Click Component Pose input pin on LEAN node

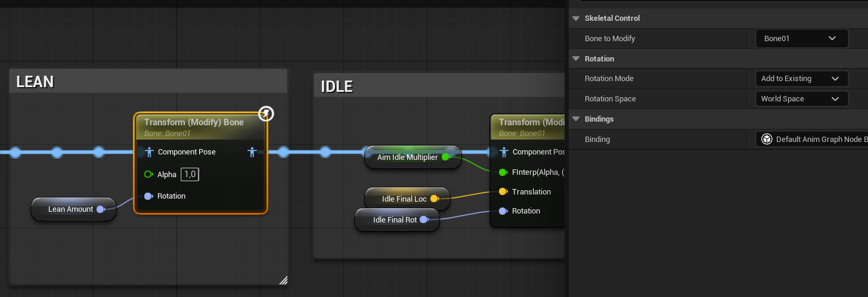click(150, 152)
